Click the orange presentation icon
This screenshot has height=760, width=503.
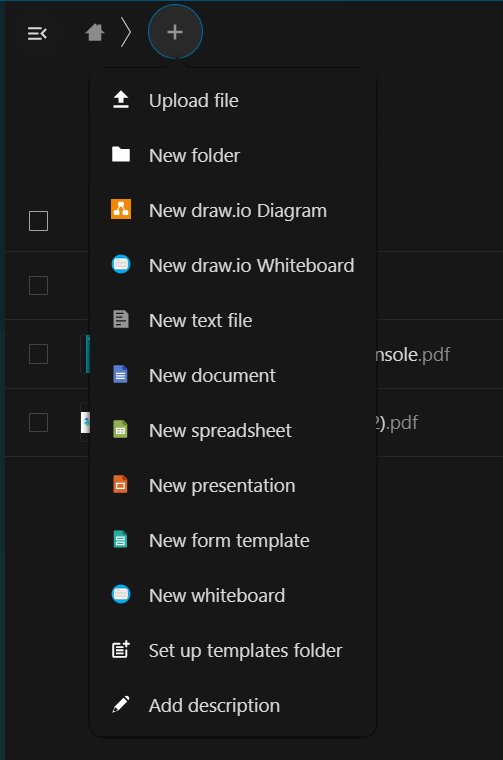point(120,484)
